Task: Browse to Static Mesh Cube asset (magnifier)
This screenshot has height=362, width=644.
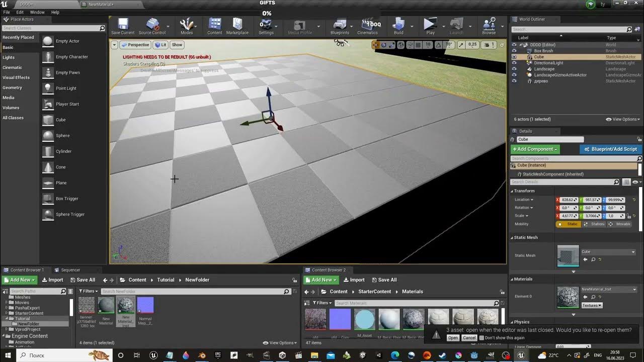Action: (x=593, y=259)
